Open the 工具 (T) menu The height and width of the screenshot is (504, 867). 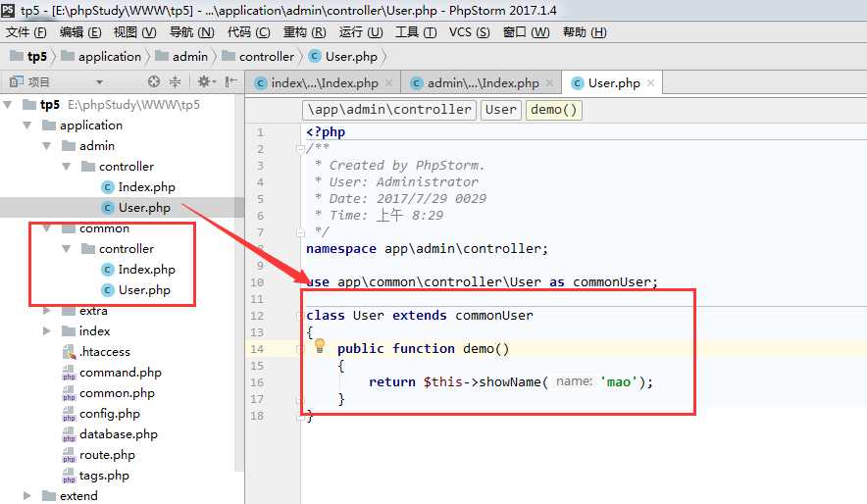tap(416, 32)
